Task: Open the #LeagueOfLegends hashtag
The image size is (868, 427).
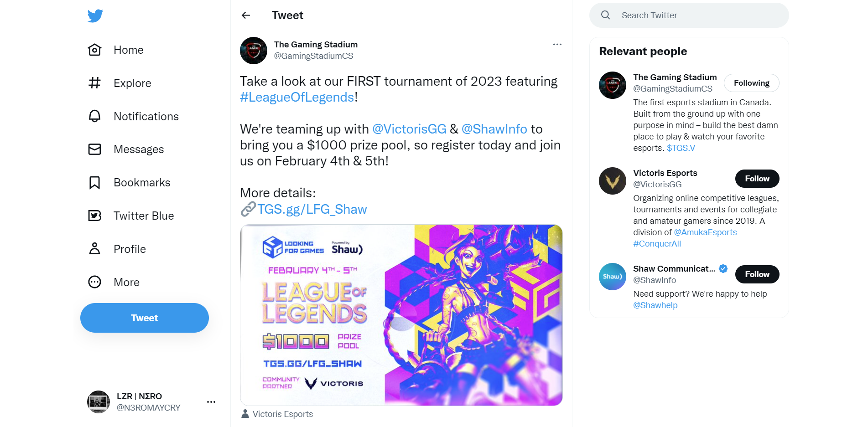Action: [x=297, y=97]
